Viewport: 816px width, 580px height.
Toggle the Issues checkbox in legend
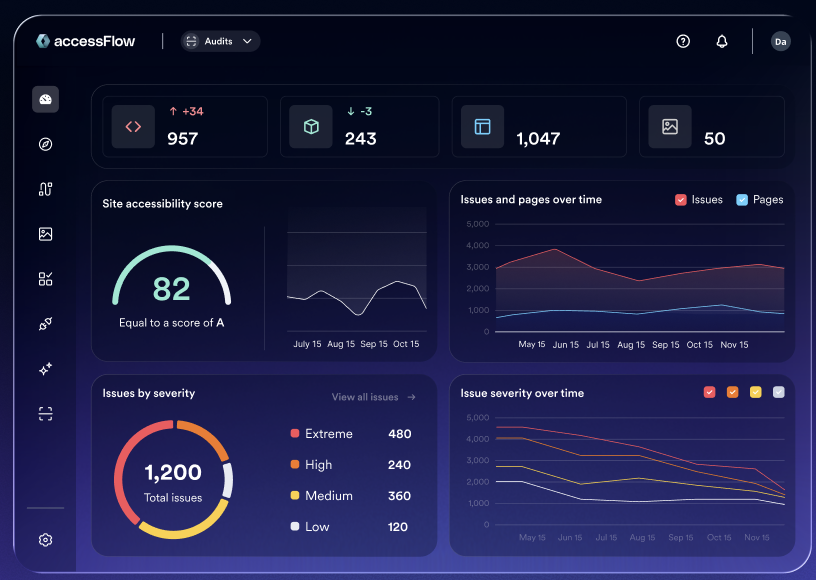pos(681,200)
